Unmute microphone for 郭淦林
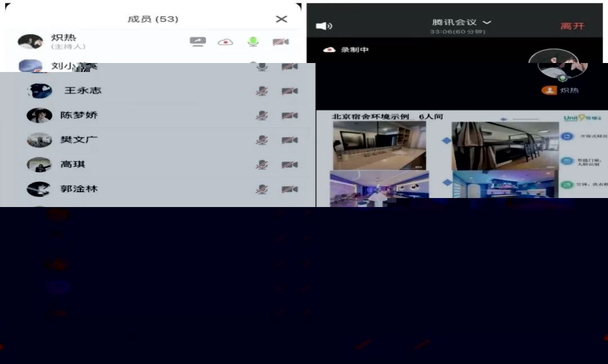 [262, 189]
